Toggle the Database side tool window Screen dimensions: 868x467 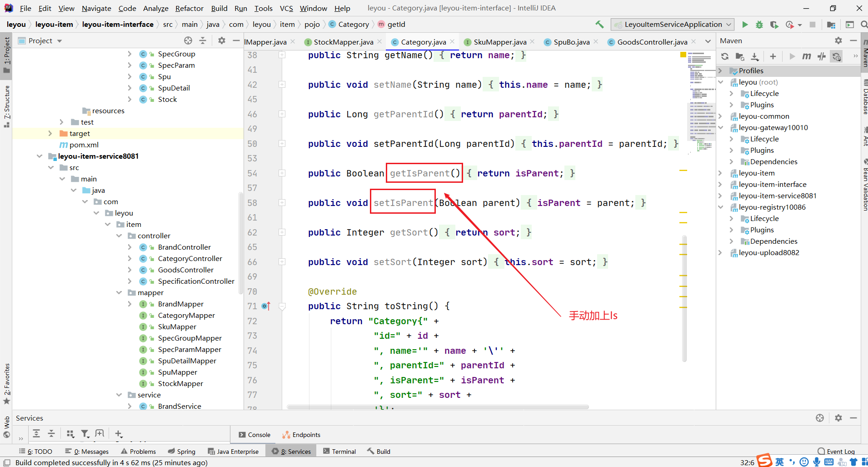coord(864,98)
